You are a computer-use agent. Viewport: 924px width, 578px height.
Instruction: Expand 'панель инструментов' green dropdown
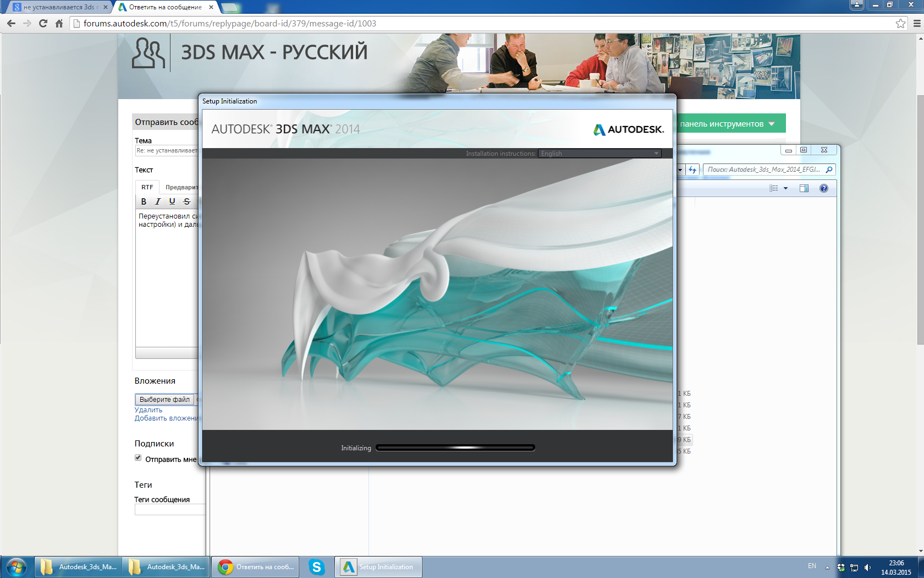pyautogui.click(x=772, y=124)
